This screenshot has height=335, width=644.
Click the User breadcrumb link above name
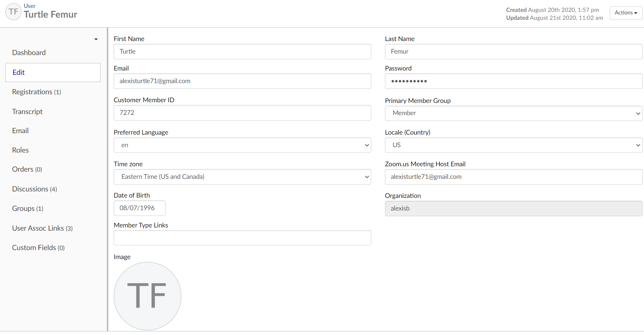[30, 6]
